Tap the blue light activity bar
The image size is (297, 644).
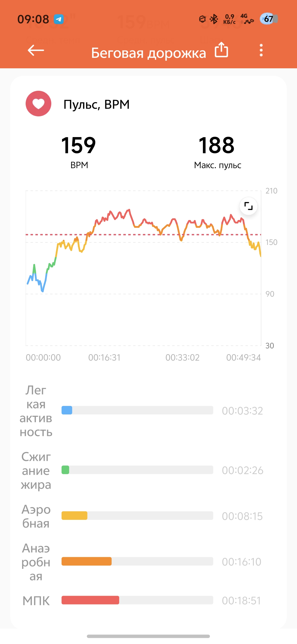click(x=67, y=410)
